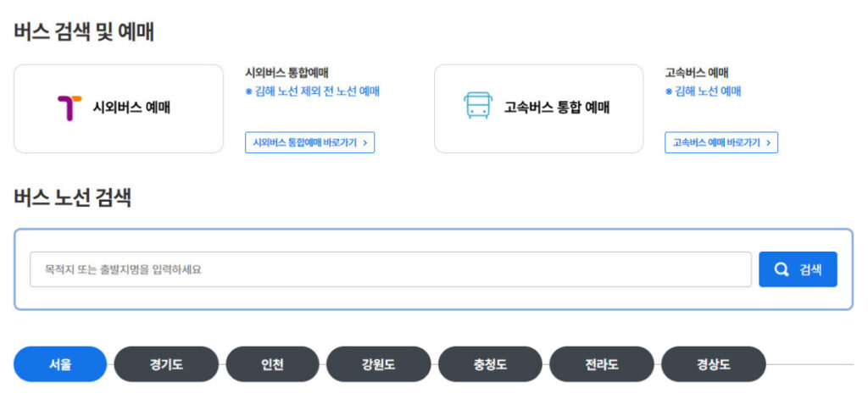Open the 강원도 tab
Screen dimensions: 868x399
378,364
